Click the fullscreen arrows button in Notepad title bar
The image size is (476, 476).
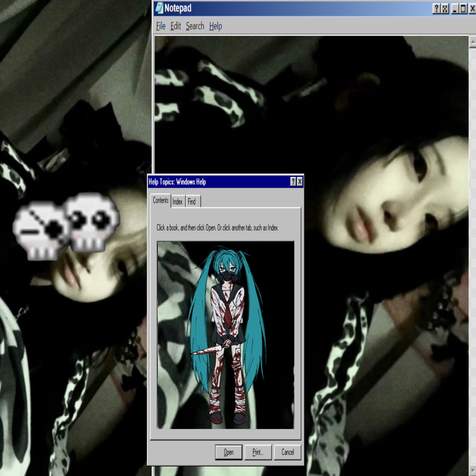click(x=445, y=9)
